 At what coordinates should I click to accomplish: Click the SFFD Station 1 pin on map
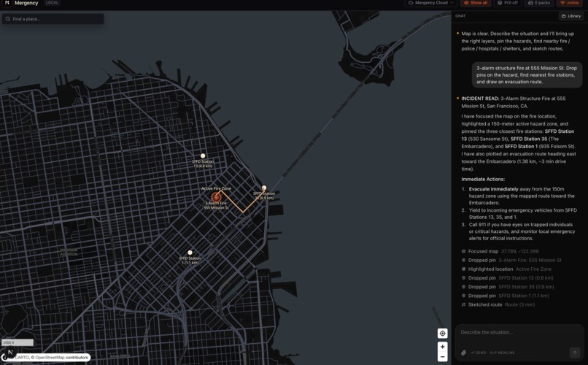click(190, 253)
